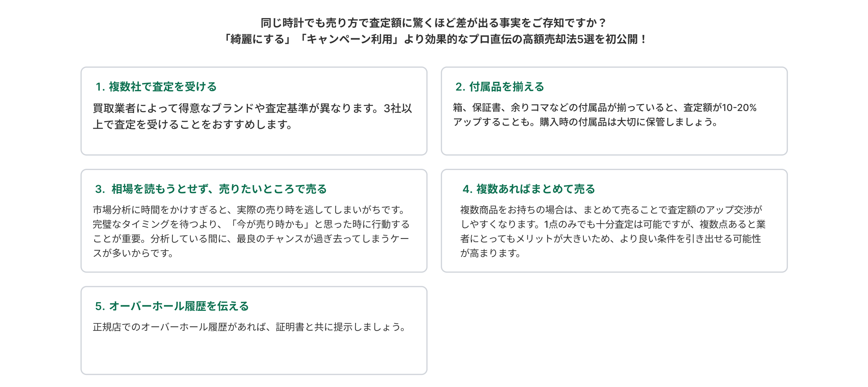Click the heading 5. オーバーホール履歴を伝える
Screen dimensions: 868x387
pos(172,306)
